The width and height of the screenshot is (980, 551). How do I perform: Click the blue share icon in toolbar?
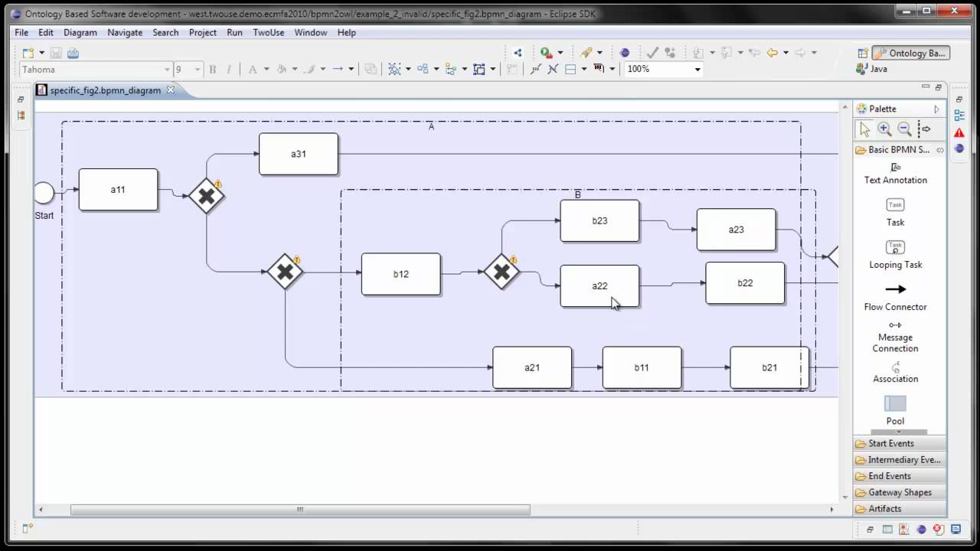(x=518, y=53)
